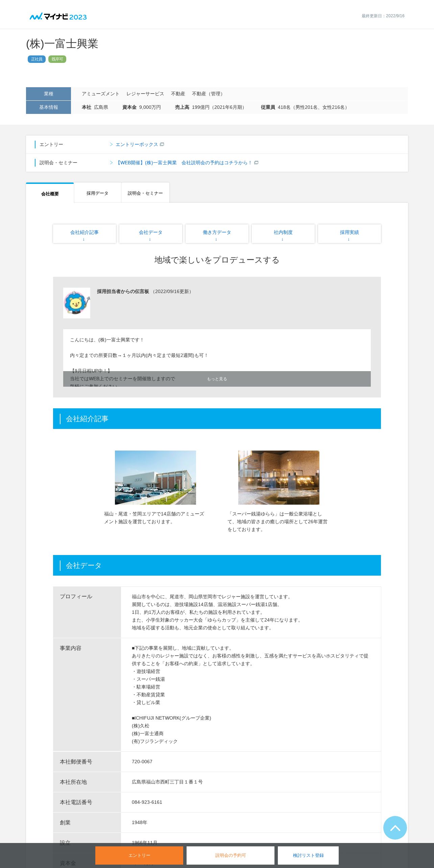Click the 創業 value 1948年
Screen dimensions: 434x868
tap(140, 822)
